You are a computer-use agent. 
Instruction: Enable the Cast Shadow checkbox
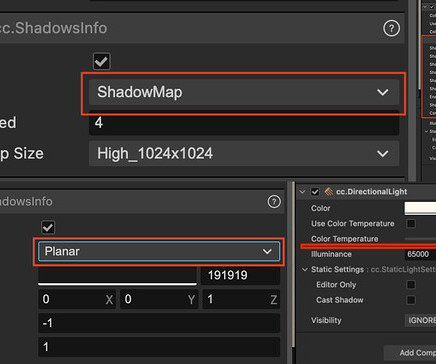pos(411,300)
